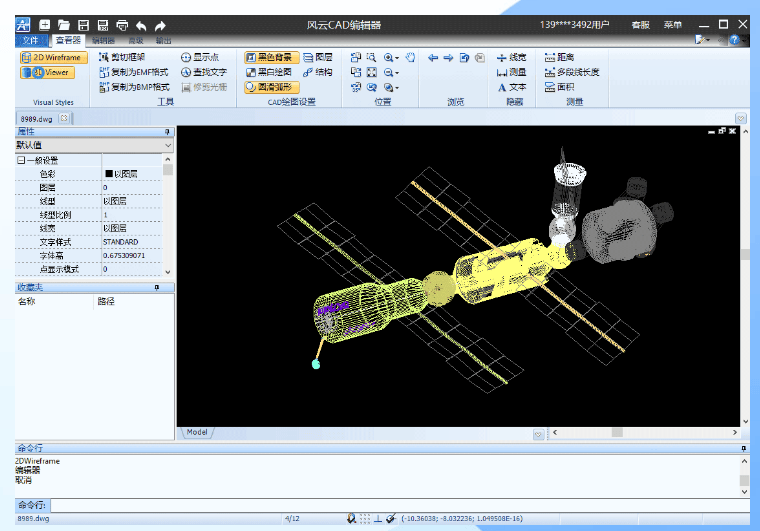Image resolution: width=760 pixels, height=531 pixels.
Task: Switch to the 编辑器 ribbon tab
Action: (x=103, y=41)
